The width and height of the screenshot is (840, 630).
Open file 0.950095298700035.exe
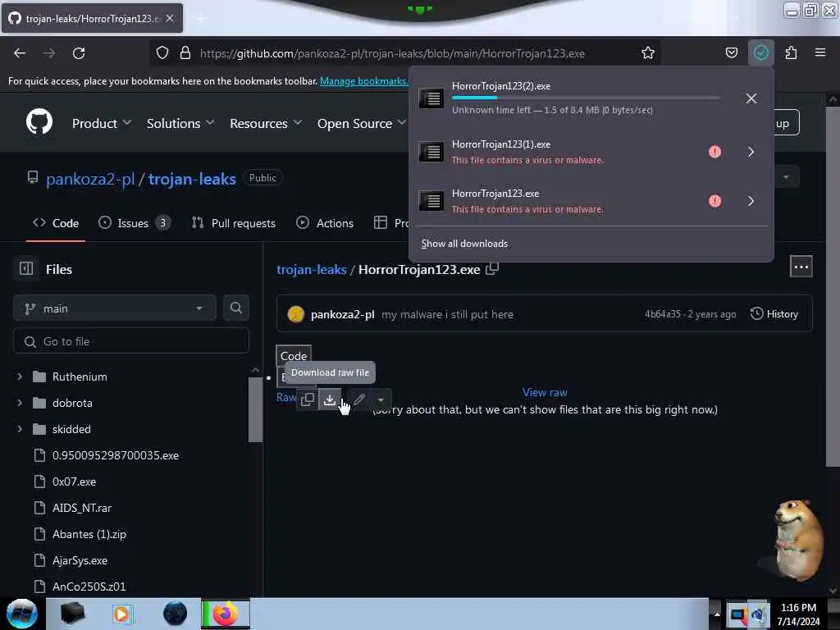click(116, 455)
